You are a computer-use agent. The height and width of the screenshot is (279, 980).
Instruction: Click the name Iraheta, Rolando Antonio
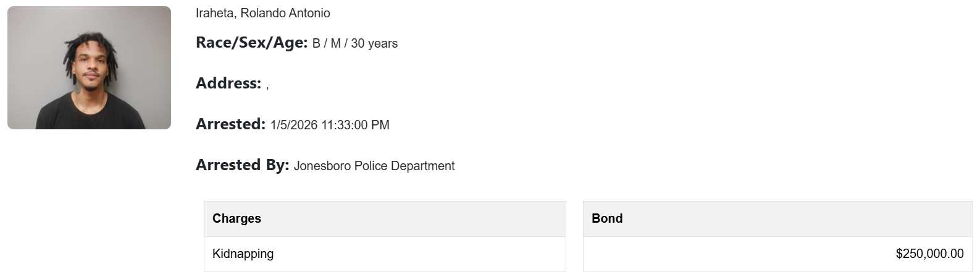tap(262, 13)
